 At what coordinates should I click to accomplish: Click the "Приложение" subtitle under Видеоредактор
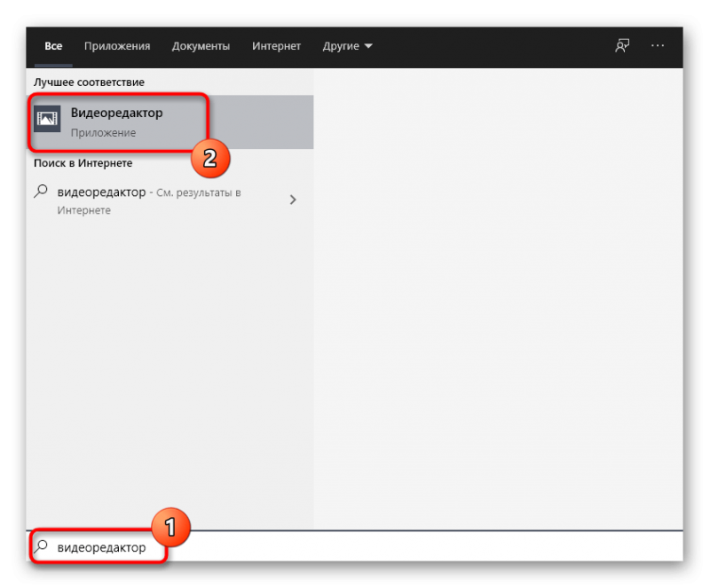point(103,133)
